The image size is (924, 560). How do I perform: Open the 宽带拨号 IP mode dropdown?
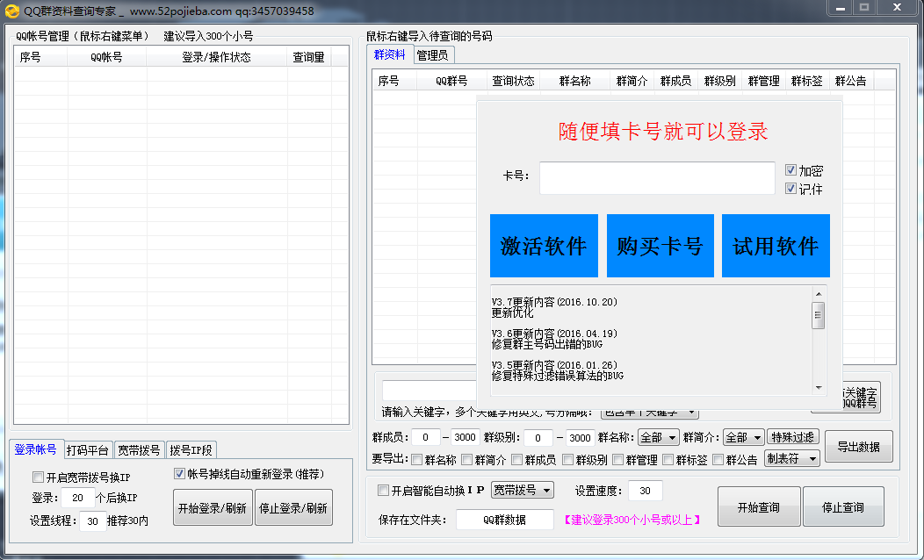(x=522, y=490)
